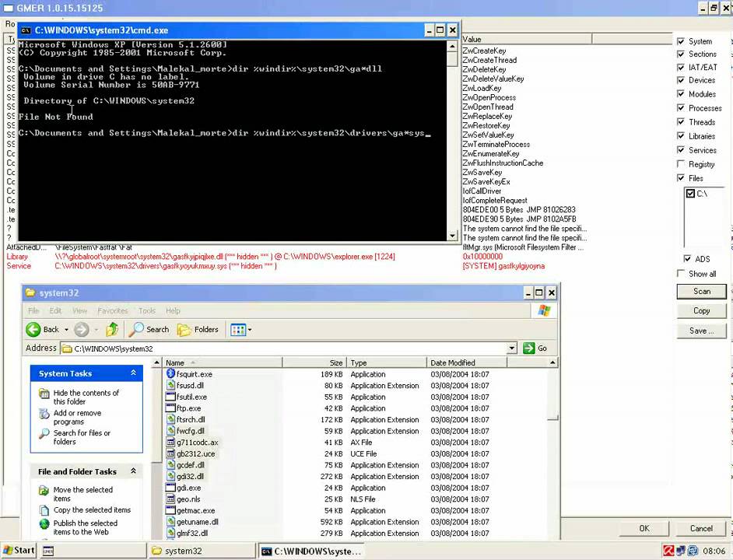Open the Tools menu
The height and width of the screenshot is (560, 733).
pos(147,311)
